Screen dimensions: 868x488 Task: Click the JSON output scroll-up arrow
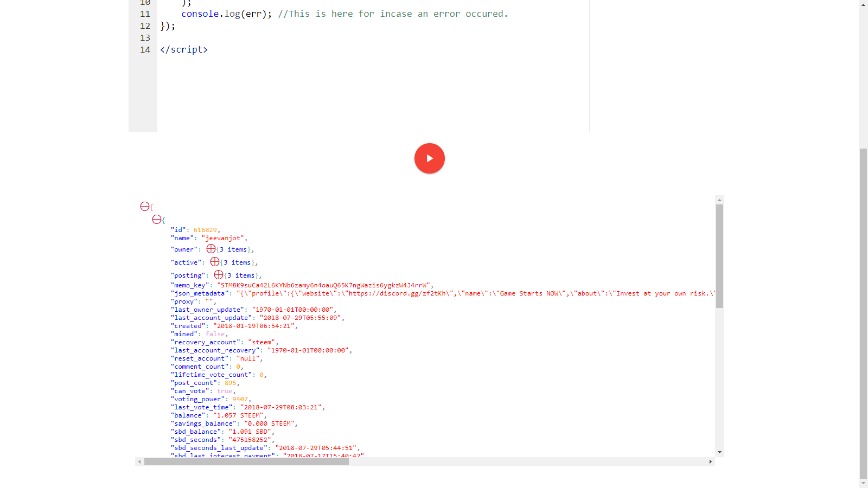coord(719,200)
